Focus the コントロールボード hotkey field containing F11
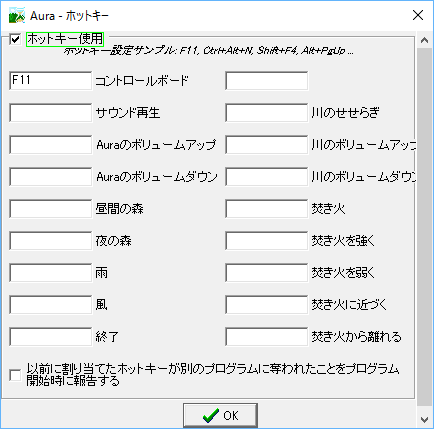The image size is (434, 429). (x=50, y=81)
